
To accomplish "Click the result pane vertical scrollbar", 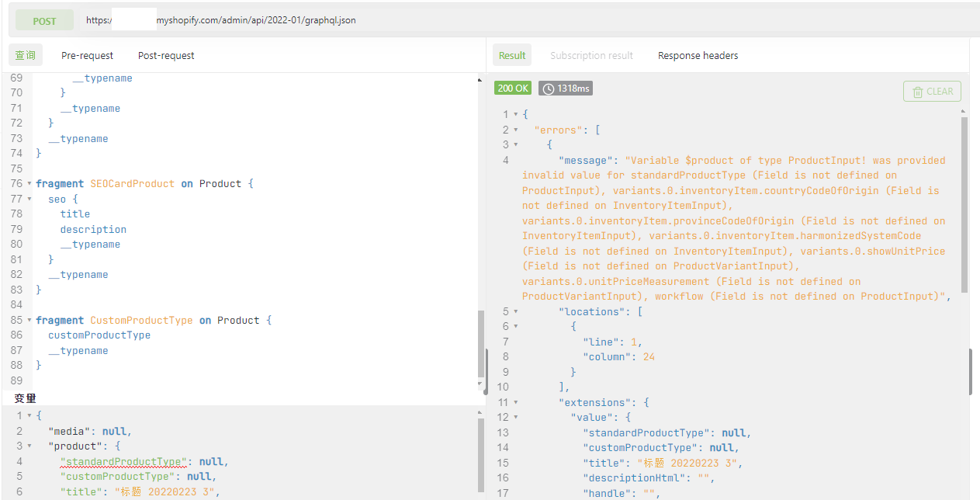I will tap(964, 202).
